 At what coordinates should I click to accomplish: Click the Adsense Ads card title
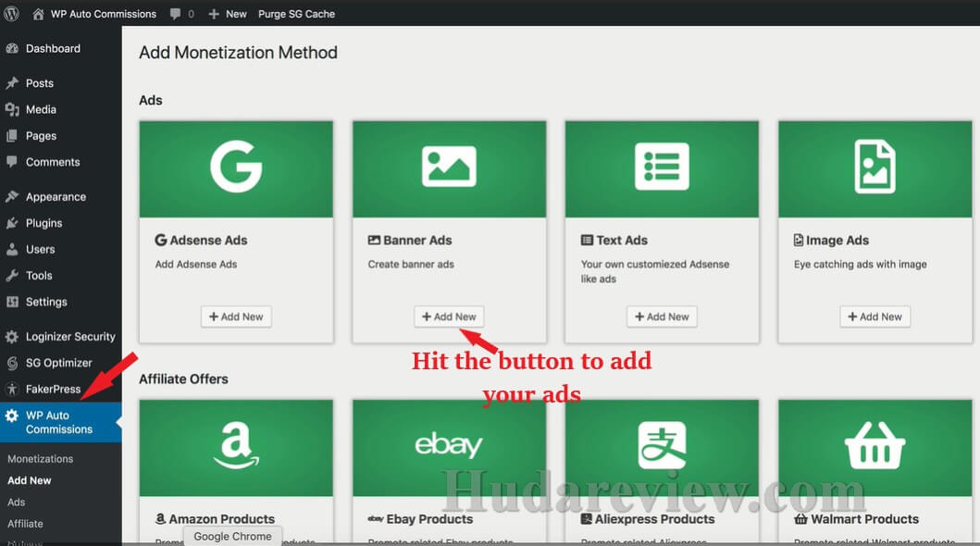click(x=201, y=241)
